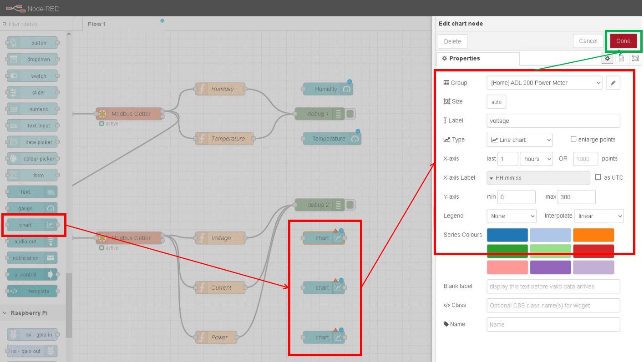
Task: Open the Group dropdown list
Action: click(544, 83)
